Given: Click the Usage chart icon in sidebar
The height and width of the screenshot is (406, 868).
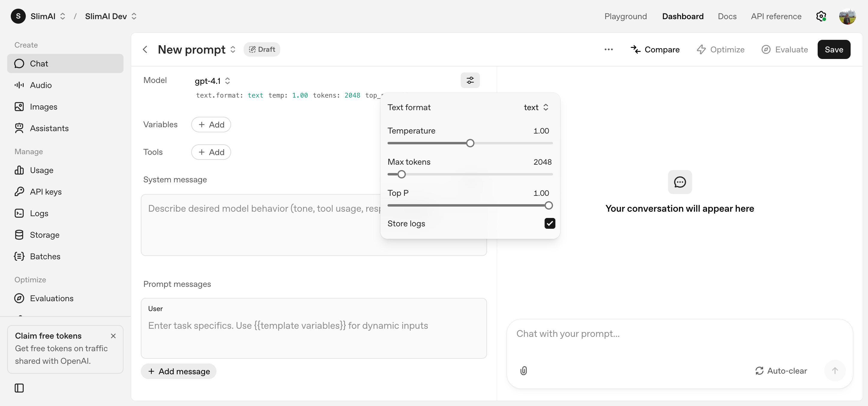Looking at the screenshot, I should (19, 170).
